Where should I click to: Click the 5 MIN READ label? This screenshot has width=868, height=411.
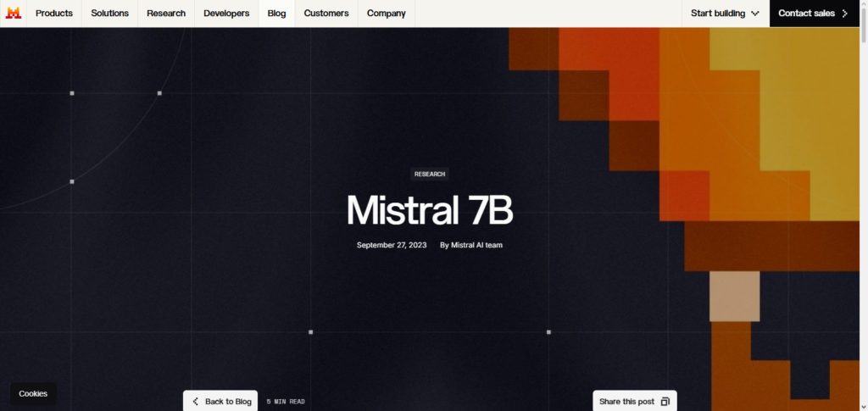coord(286,402)
